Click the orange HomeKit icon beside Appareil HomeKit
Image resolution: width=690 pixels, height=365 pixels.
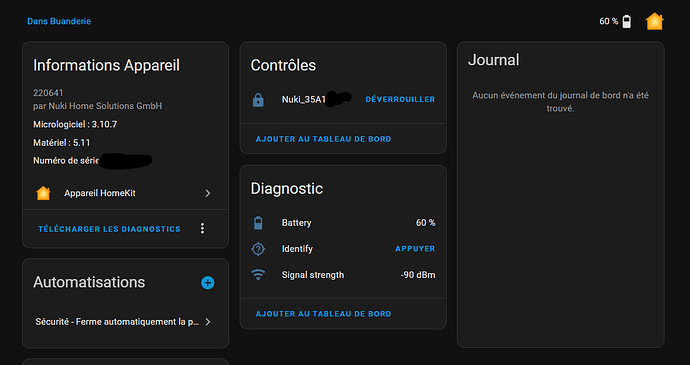[x=43, y=193]
